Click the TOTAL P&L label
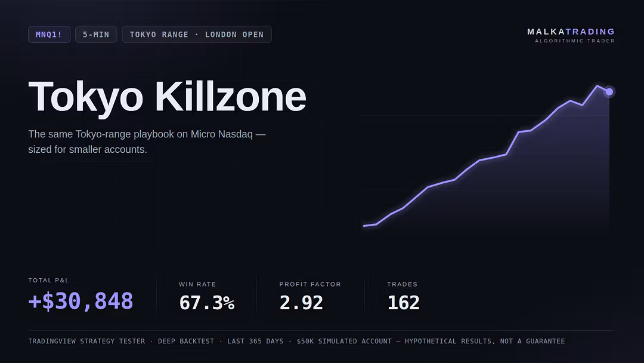Viewport: 644px width, 363px height. (48, 281)
